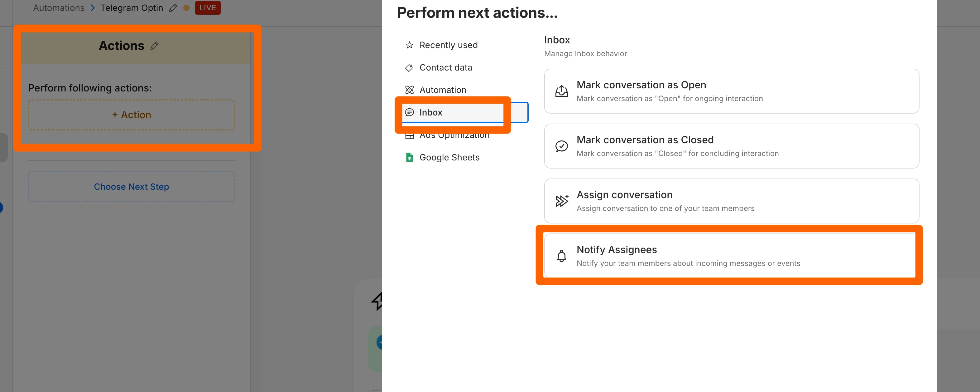Viewport: 980px width, 392px height.
Task: Click the Telegram Optin automation name
Action: [x=132, y=8]
